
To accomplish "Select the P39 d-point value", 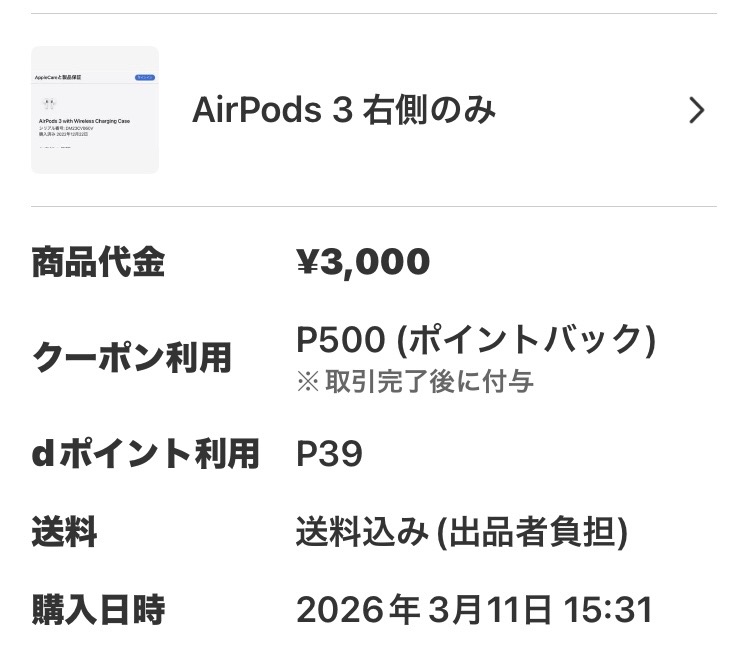I will 329,454.
